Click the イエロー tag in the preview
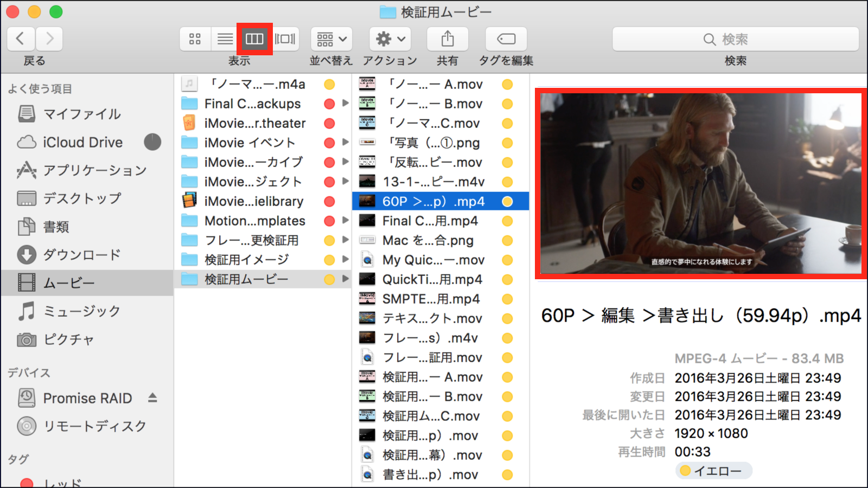 (713, 471)
